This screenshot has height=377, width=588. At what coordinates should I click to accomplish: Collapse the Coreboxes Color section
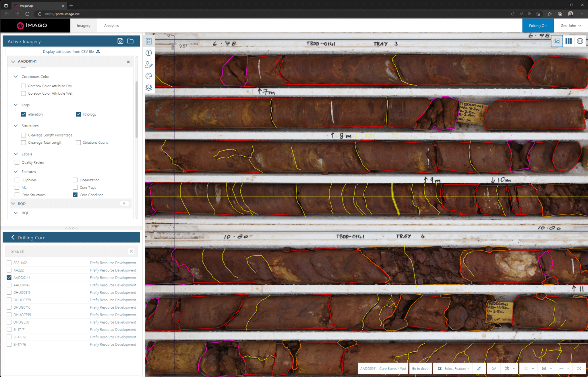point(16,77)
